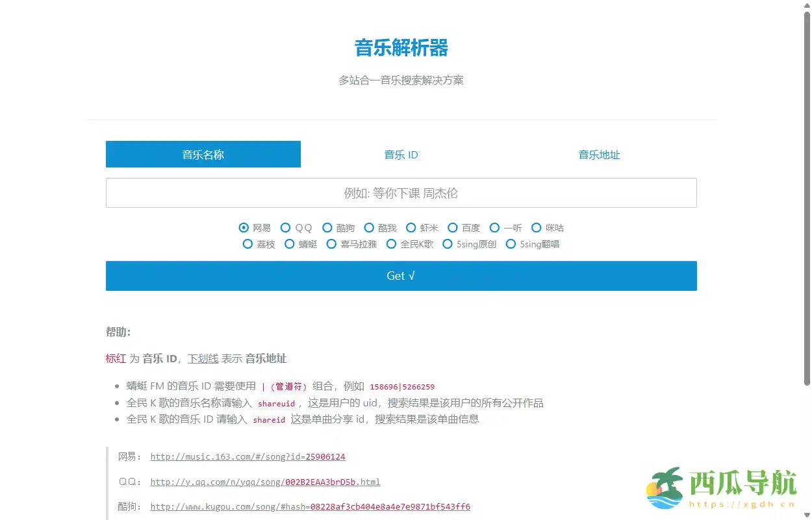The image size is (812, 520).
Task: Choose QQ as the search source
Action: (x=286, y=227)
